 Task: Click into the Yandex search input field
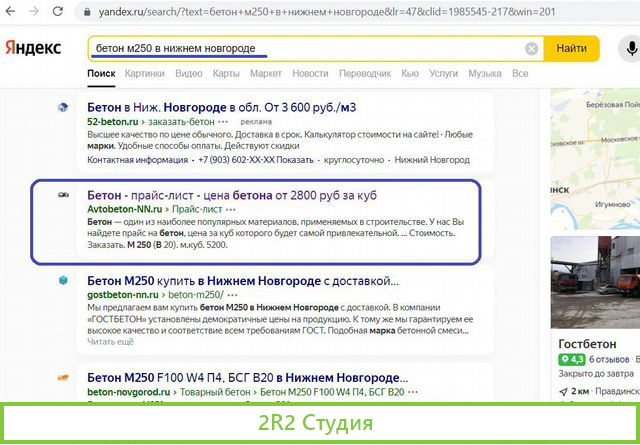click(300, 48)
